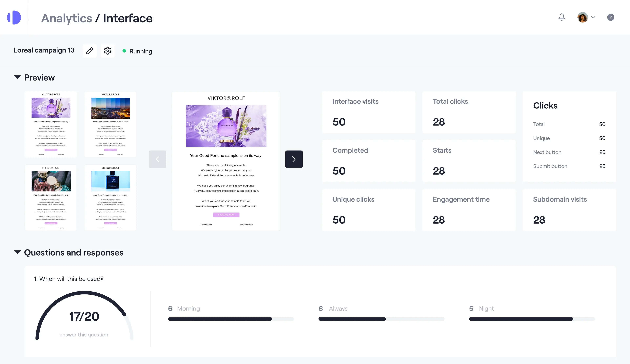Click the Subdomain visits card
The height and width of the screenshot is (364, 630).
tap(569, 210)
